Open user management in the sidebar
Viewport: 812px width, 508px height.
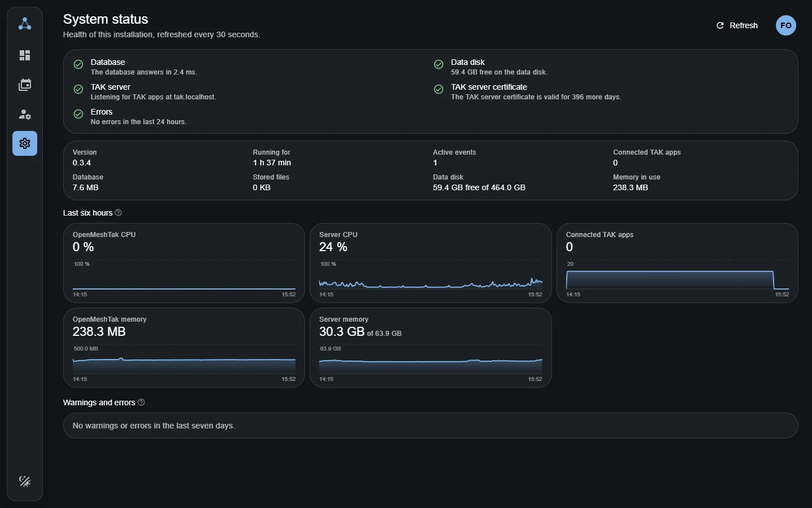[25, 114]
